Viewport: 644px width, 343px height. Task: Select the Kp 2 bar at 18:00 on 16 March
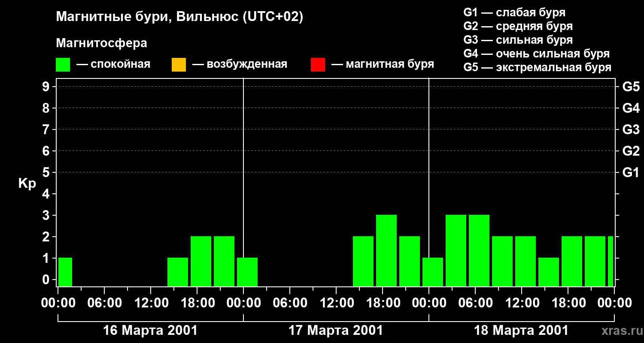(x=201, y=261)
